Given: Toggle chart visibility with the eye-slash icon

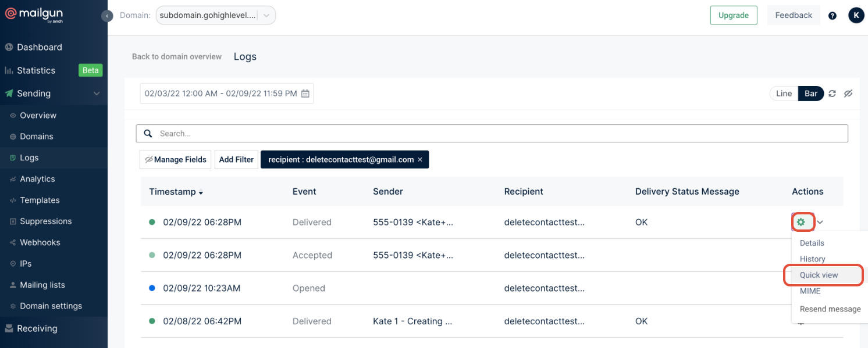Looking at the screenshot, I should point(848,94).
